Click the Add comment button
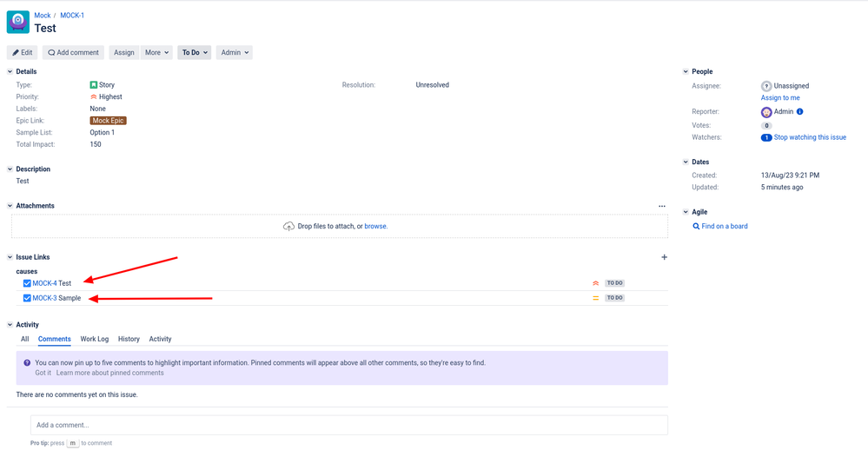Image resolution: width=868 pixels, height=470 pixels. point(73,53)
